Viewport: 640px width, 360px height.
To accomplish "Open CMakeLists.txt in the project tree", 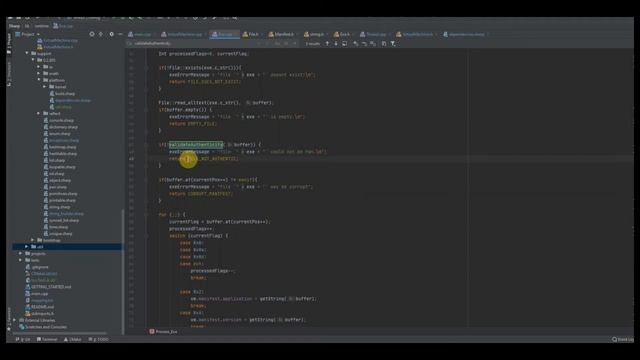I will point(41,273).
